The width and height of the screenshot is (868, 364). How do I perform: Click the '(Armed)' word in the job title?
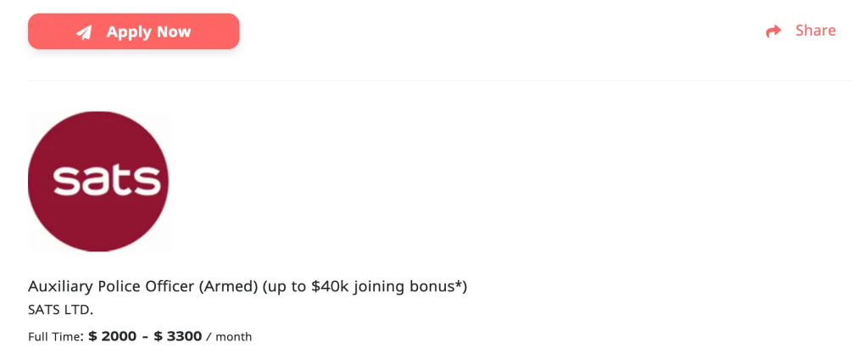[x=229, y=287]
